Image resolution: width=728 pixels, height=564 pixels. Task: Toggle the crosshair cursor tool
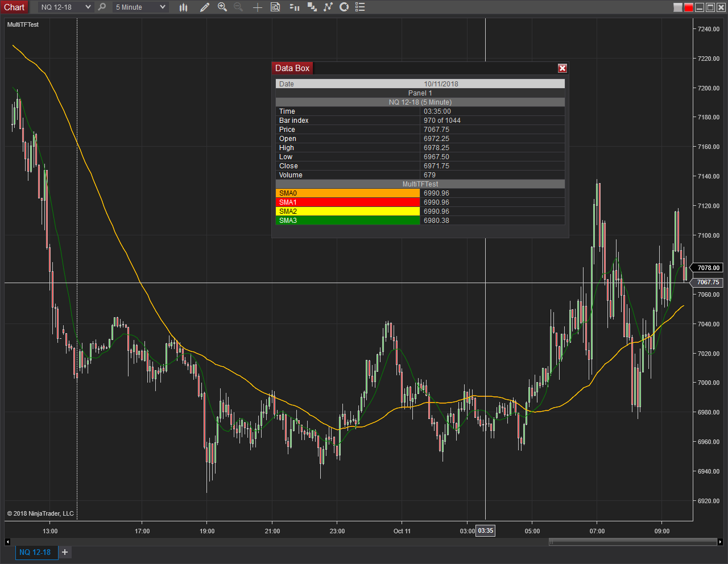(x=258, y=7)
